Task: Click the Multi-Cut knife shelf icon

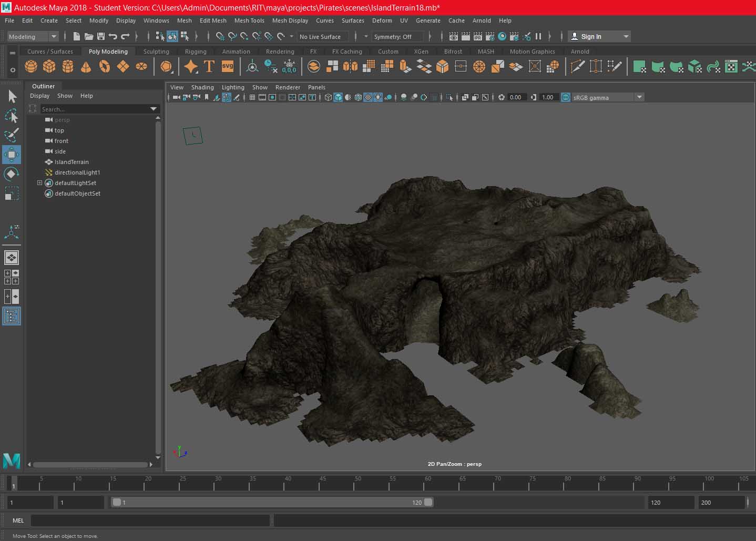Action: tap(577, 67)
